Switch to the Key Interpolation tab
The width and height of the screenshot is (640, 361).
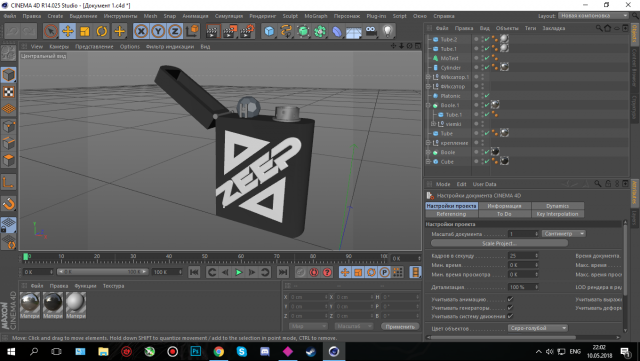558,214
